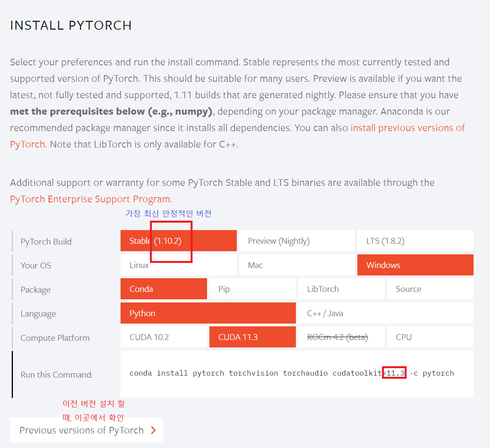
Task: Choose Source as the package option
Action: (x=430, y=289)
